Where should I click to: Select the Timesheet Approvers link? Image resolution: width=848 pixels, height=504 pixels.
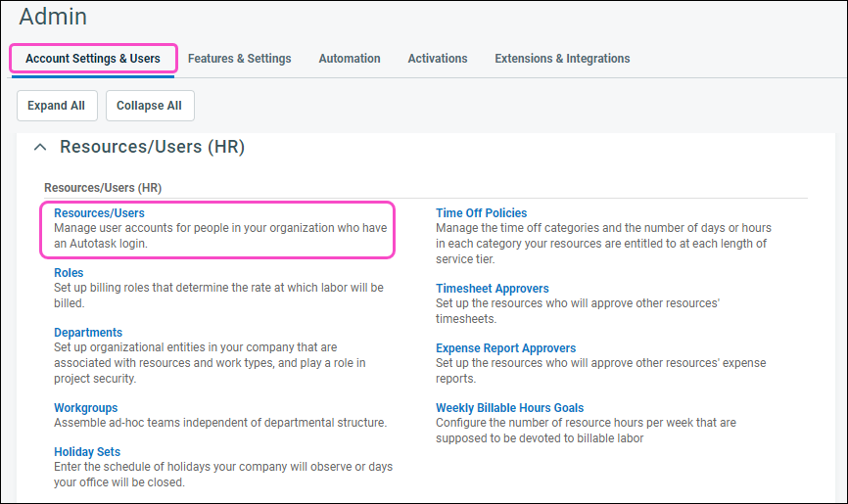(492, 289)
